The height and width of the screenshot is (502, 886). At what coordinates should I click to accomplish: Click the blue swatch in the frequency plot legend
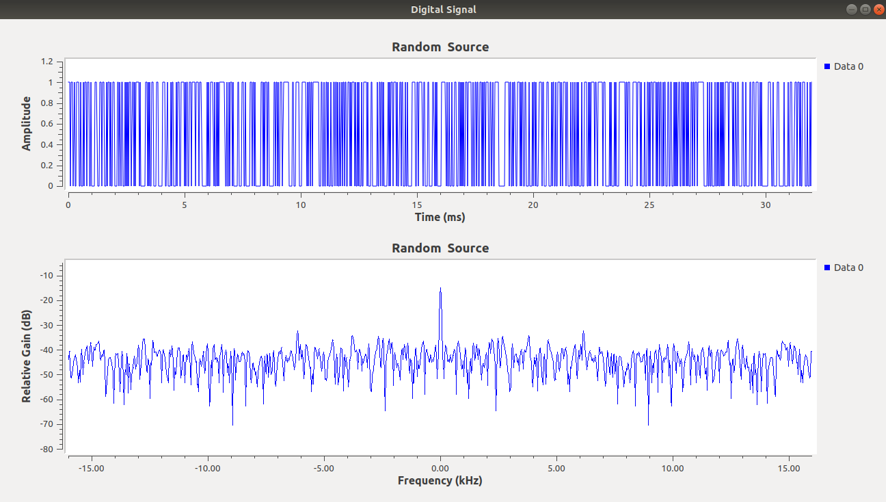click(827, 268)
